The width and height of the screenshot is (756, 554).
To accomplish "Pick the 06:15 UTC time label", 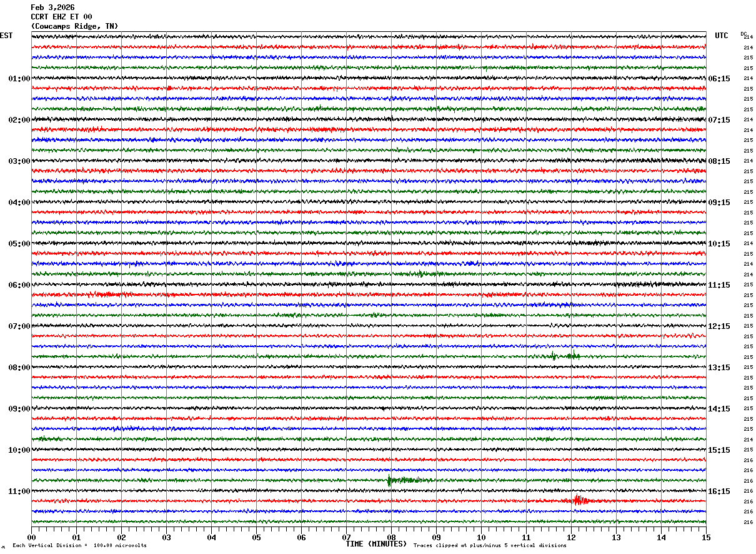I will 719,79.
